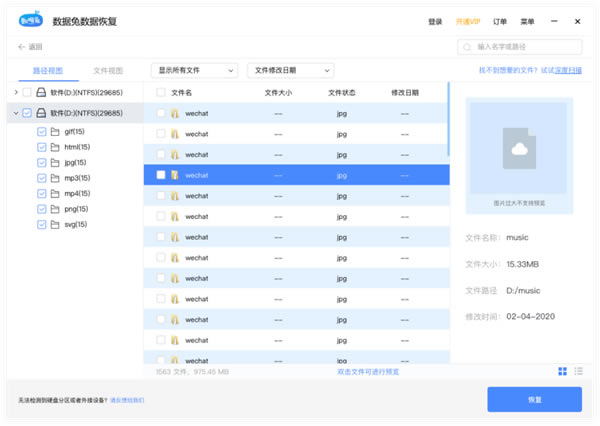The width and height of the screenshot is (600, 426).
Task: Click the 15.33MB file size value
Action: (522, 264)
